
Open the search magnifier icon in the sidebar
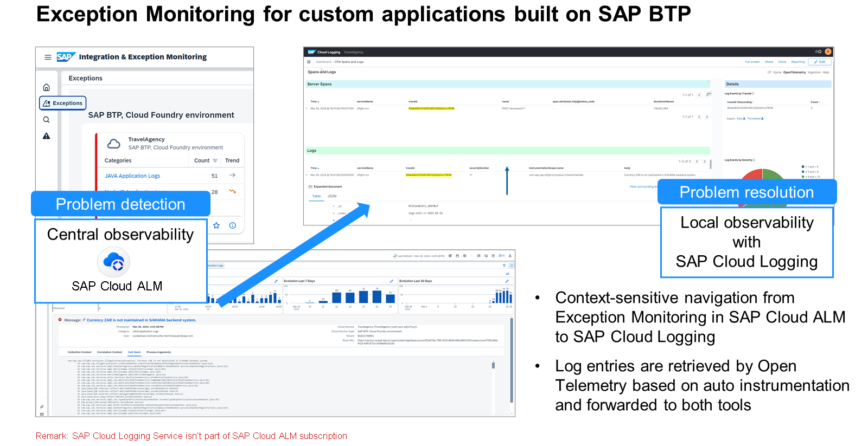(x=47, y=120)
